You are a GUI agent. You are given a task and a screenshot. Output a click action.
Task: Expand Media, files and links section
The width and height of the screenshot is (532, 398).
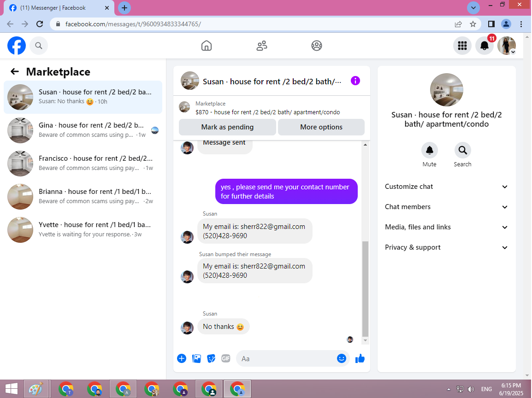[x=446, y=227]
